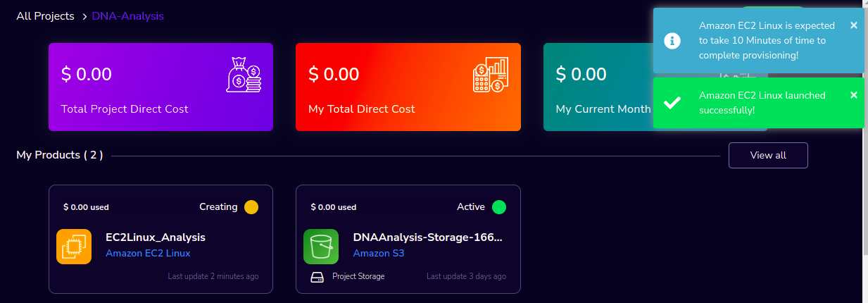Open the EC2Linux_Analysis product title
Viewport: 868px width, 303px height.
pos(156,237)
